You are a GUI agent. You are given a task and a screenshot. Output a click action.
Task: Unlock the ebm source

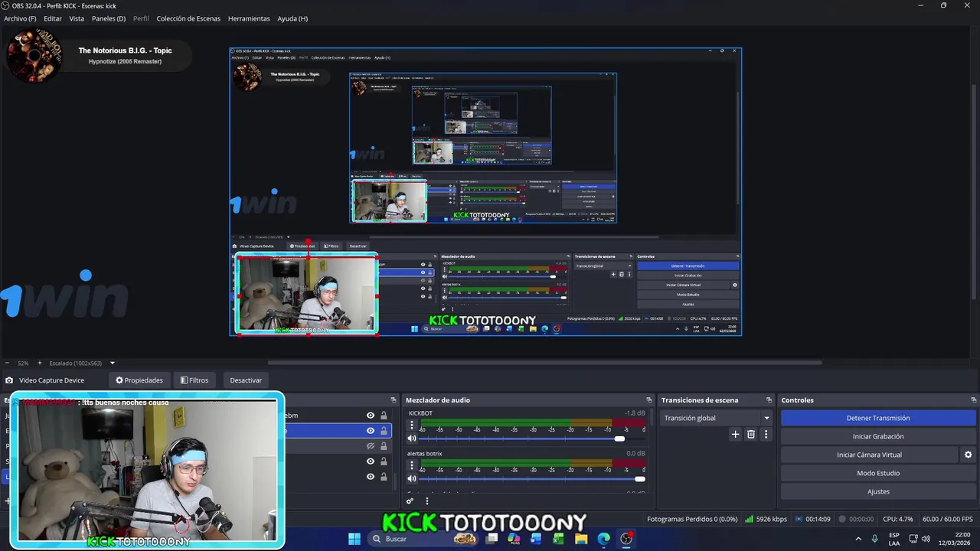point(384,416)
